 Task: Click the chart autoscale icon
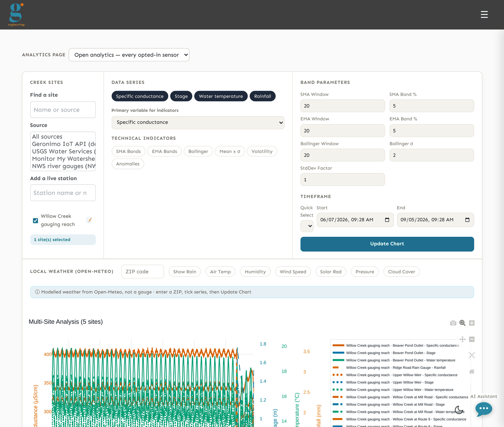tap(472, 355)
